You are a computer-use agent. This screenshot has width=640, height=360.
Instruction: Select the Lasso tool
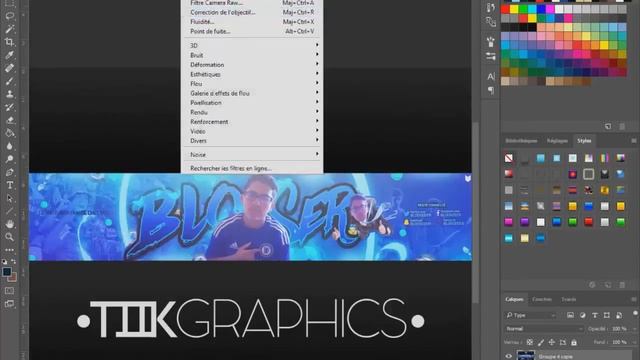point(9,16)
